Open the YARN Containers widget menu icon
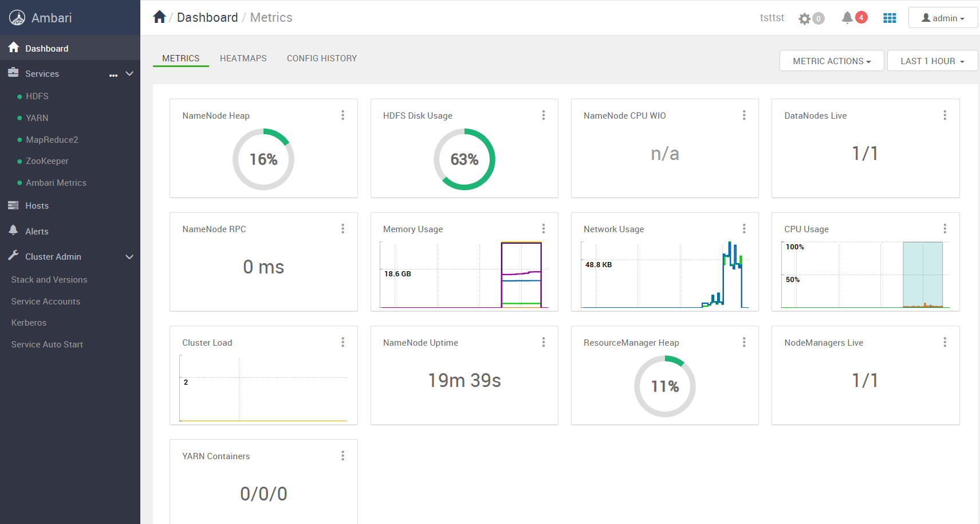The image size is (980, 524). point(343,456)
